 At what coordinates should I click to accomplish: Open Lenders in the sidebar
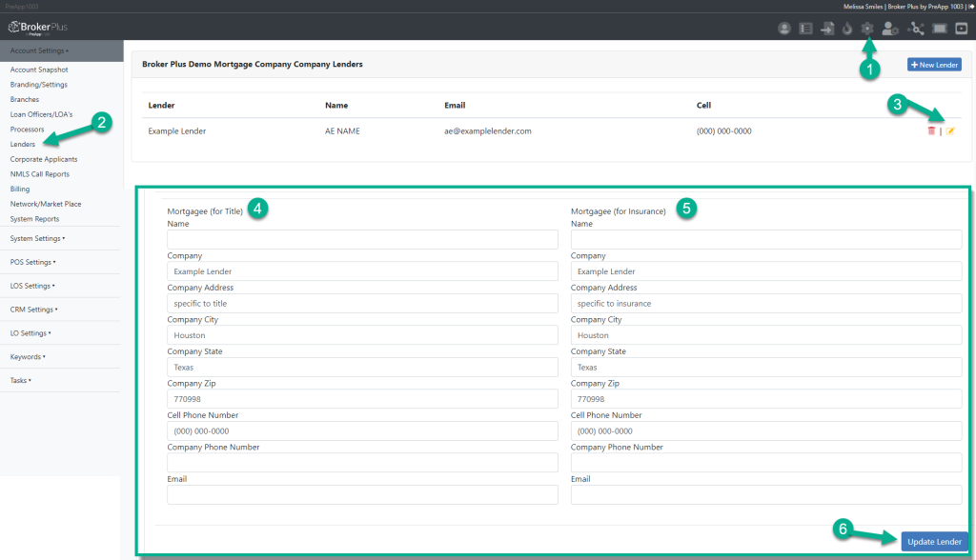[x=23, y=144]
